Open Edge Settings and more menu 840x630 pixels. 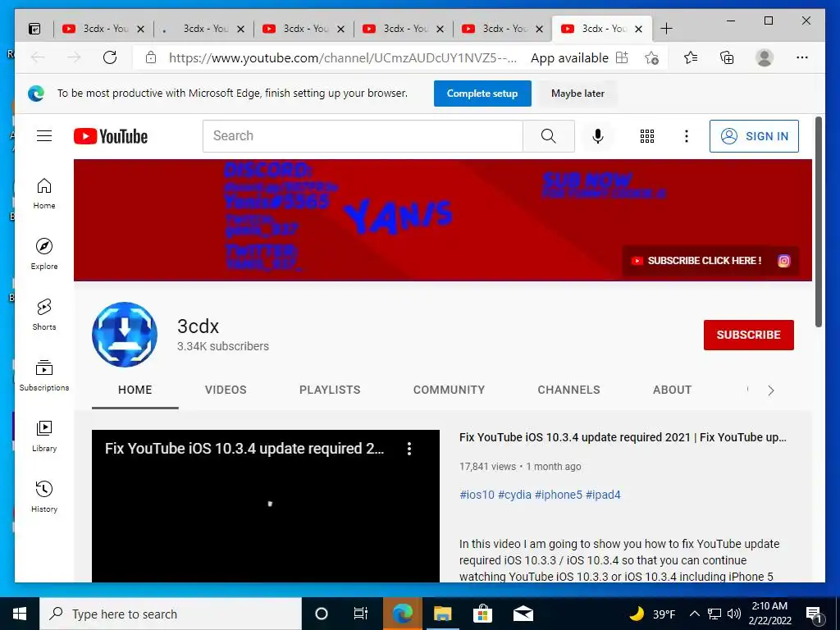802,57
